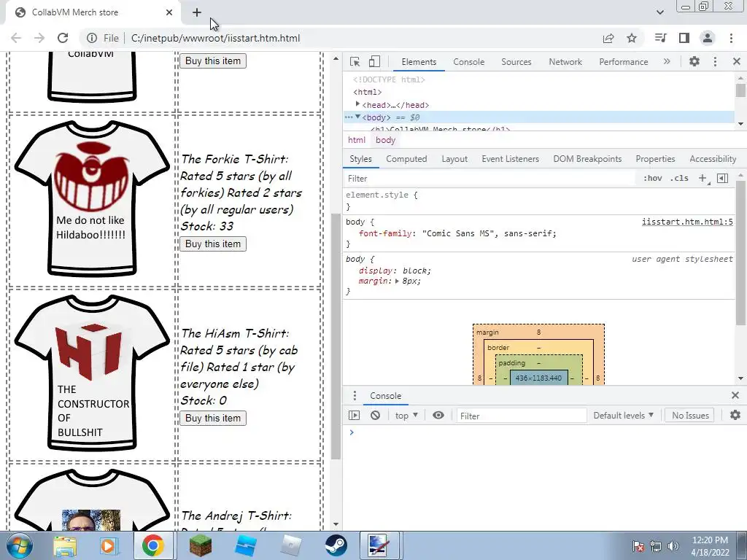Close the Console drawer
Image resolution: width=747 pixels, height=560 pixels.
coord(735,395)
